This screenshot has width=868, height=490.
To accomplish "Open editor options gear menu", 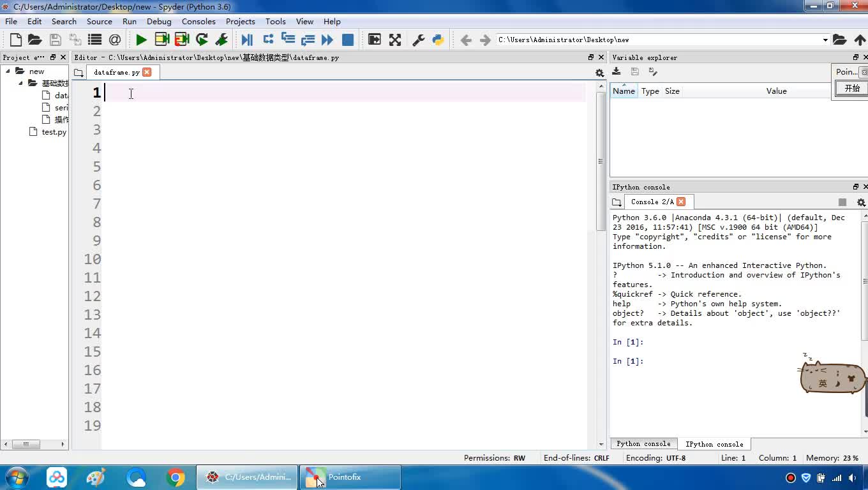I will coord(599,73).
